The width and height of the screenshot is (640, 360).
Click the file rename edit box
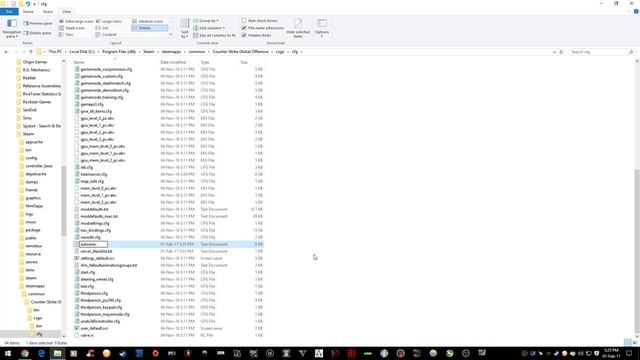93,244
